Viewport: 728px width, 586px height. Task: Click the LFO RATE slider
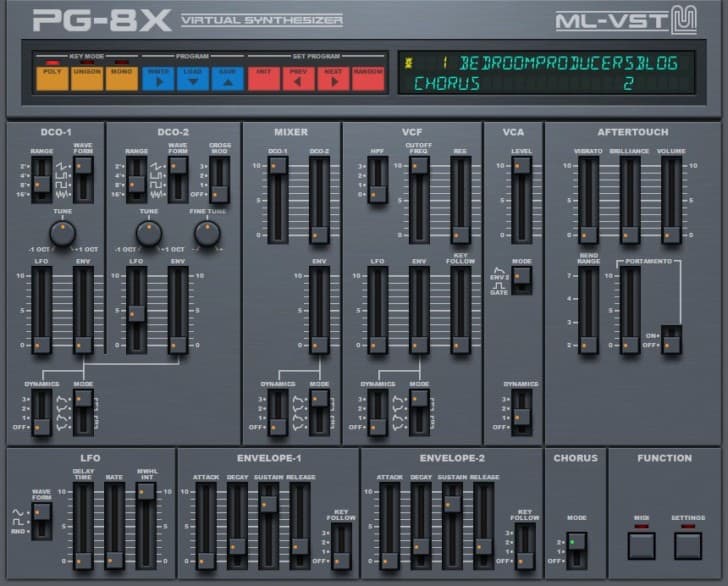114,526
